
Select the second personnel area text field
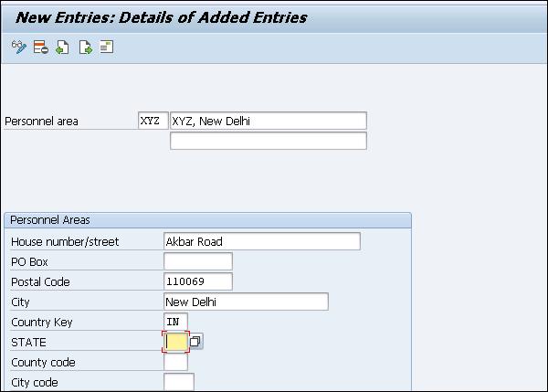pyautogui.click(x=269, y=141)
